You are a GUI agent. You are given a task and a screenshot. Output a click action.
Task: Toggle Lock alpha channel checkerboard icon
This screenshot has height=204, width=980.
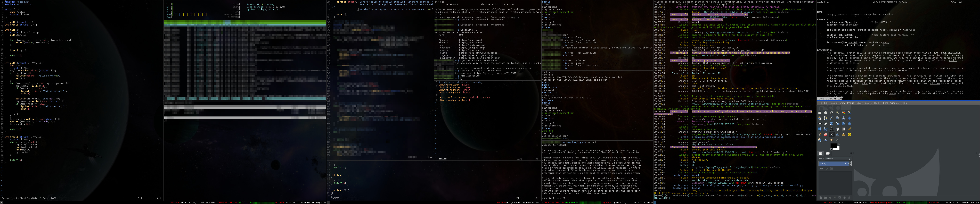click(x=832, y=169)
